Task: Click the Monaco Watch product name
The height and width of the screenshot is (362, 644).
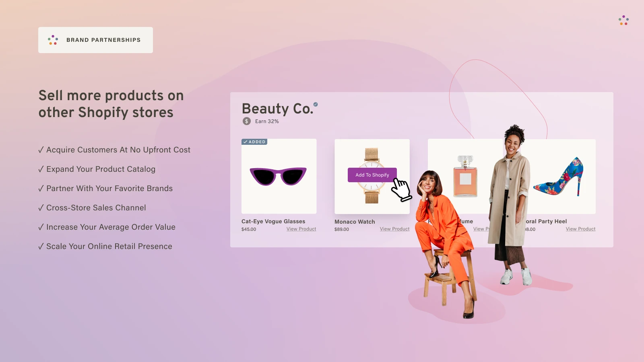Action: click(x=355, y=222)
